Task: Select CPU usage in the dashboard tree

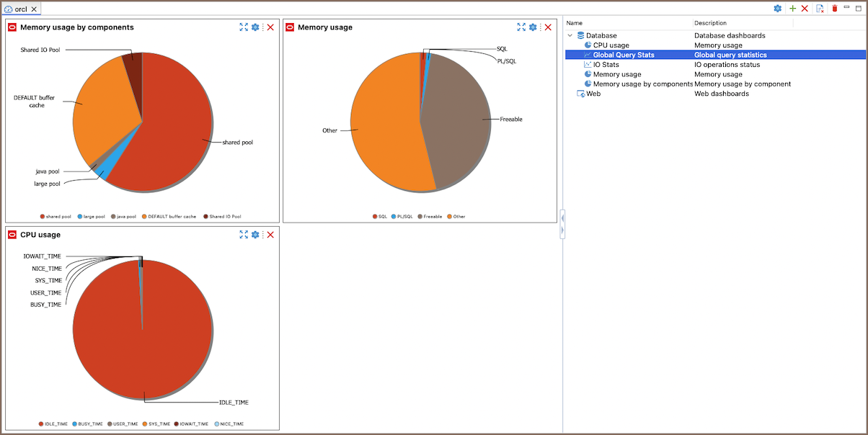Action: [x=611, y=45]
